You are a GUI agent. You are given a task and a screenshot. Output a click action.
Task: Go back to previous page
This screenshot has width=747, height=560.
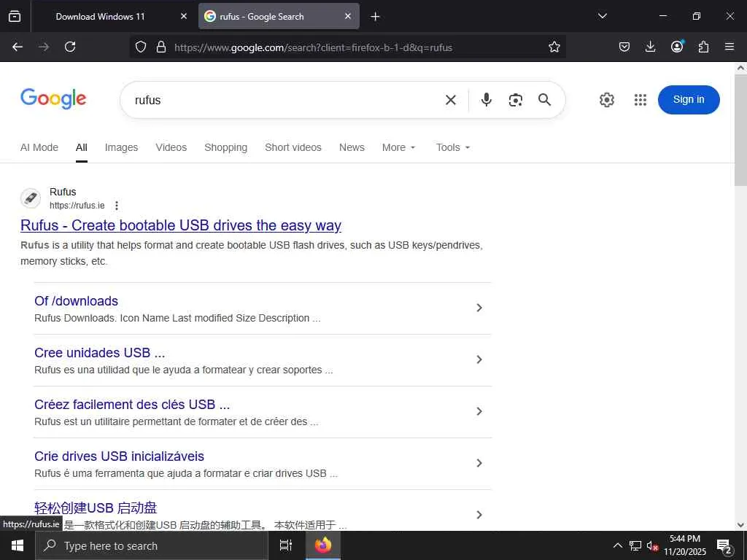[x=18, y=47]
